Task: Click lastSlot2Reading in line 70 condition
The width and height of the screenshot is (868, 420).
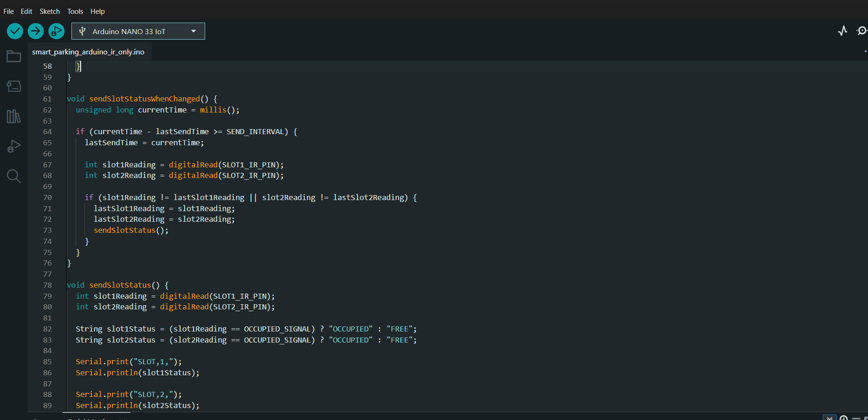Action: coord(368,198)
